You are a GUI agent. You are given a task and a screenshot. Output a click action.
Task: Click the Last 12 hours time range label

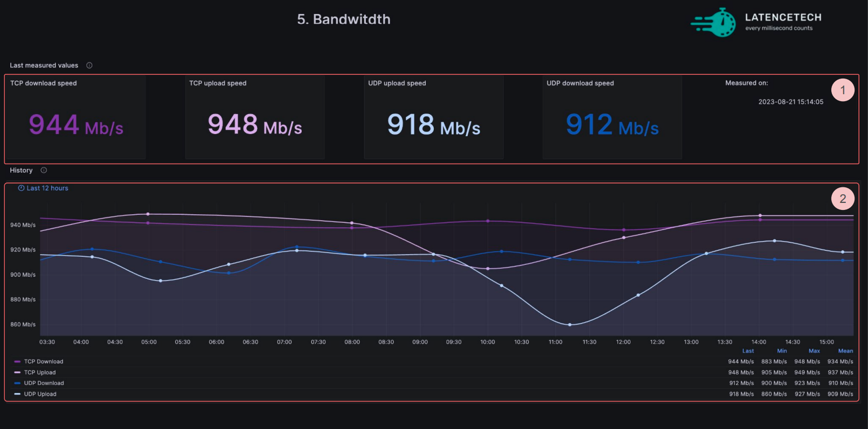point(47,188)
